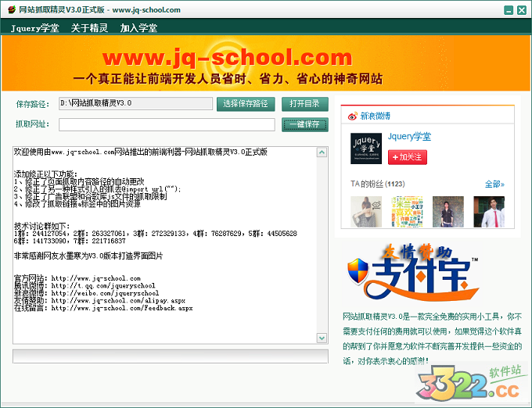
Task: Open the 新浪微博 header link
Action: point(375,116)
